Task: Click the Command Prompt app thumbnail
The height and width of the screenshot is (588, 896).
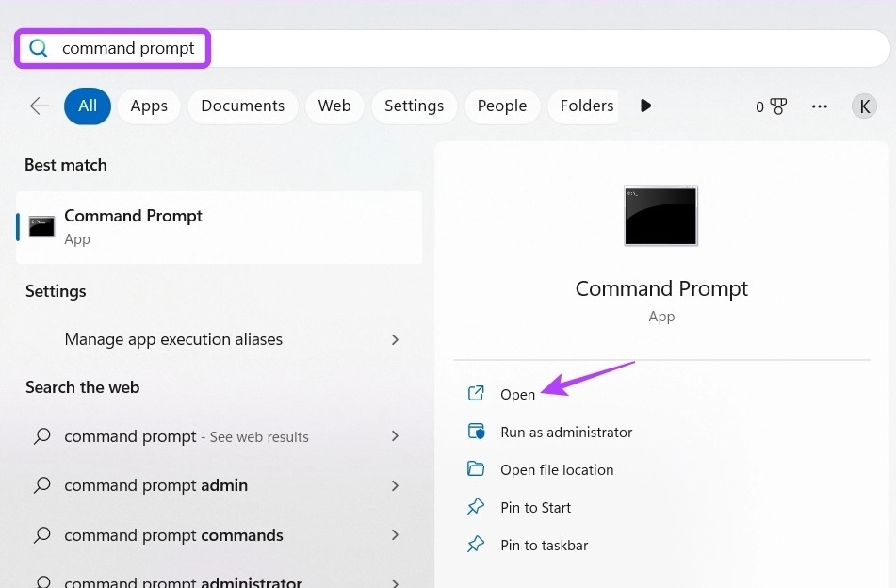Action: point(660,215)
